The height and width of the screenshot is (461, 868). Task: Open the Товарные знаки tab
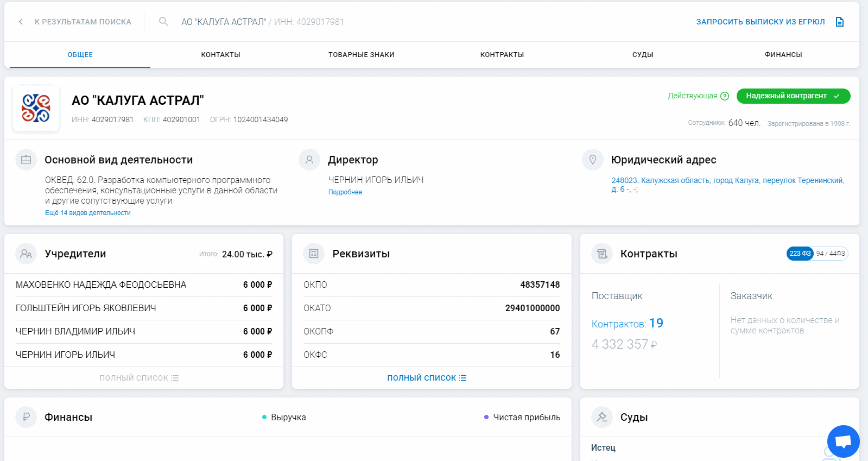[x=361, y=55]
